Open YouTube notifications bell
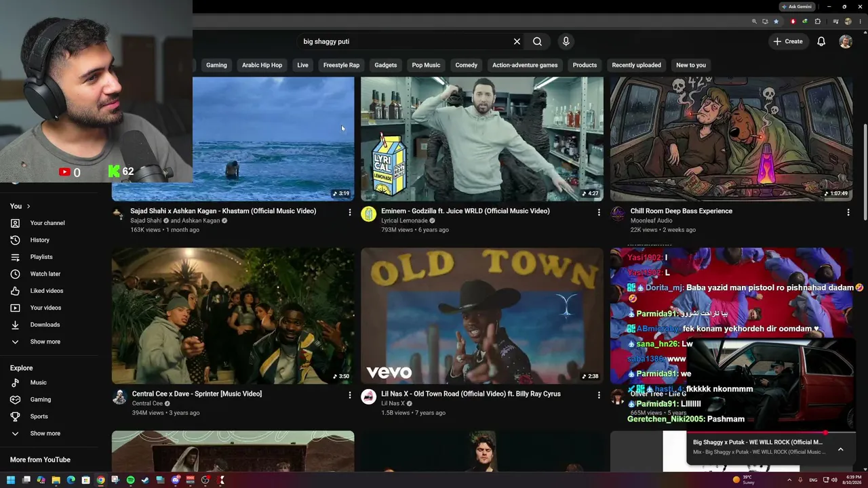 (x=821, y=41)
